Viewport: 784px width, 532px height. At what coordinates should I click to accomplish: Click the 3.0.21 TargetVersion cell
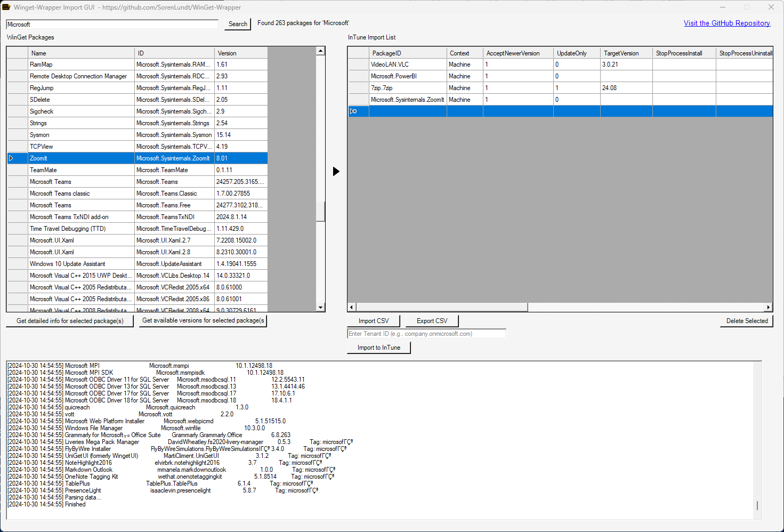point(626,65)
